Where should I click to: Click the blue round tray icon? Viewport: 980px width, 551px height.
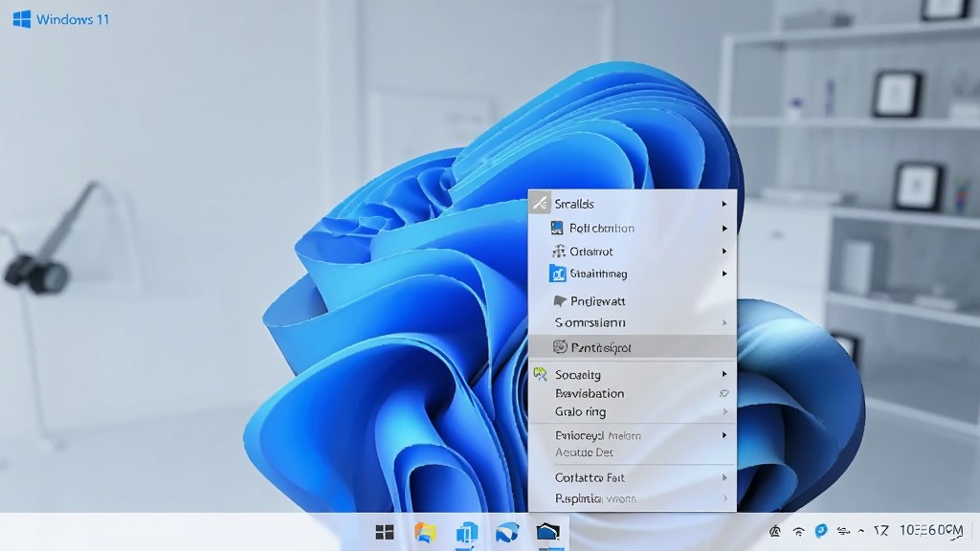click(x=820, y=531)
